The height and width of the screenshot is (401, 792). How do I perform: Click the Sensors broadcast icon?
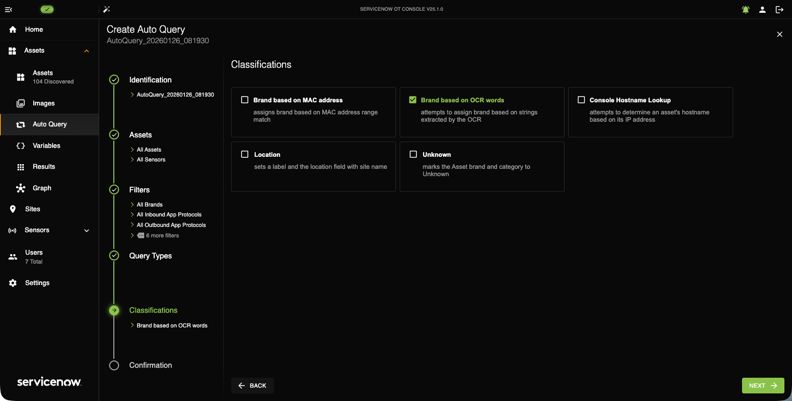[x=13, y=230]
